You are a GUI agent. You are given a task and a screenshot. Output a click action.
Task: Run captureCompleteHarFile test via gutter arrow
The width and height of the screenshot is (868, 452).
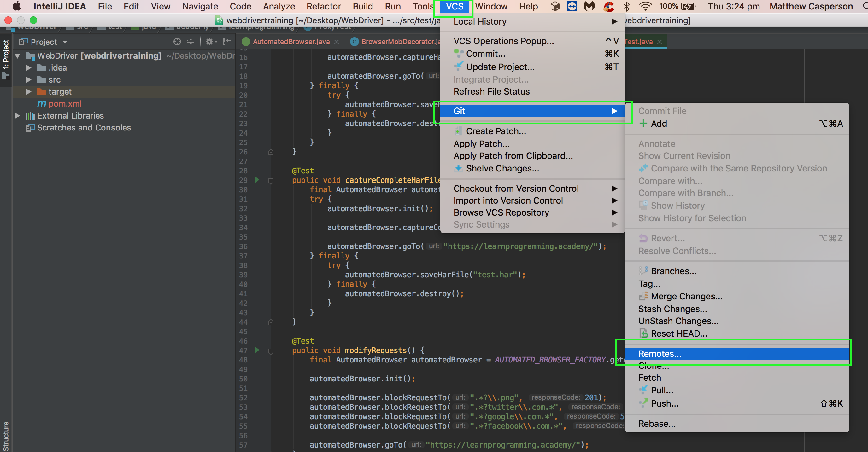[257, 180]
